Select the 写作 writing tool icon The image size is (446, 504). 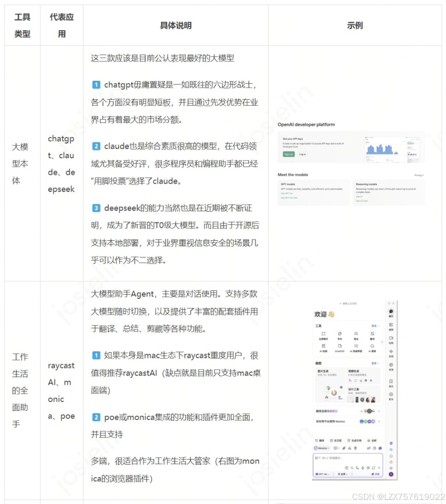[340, 334]
